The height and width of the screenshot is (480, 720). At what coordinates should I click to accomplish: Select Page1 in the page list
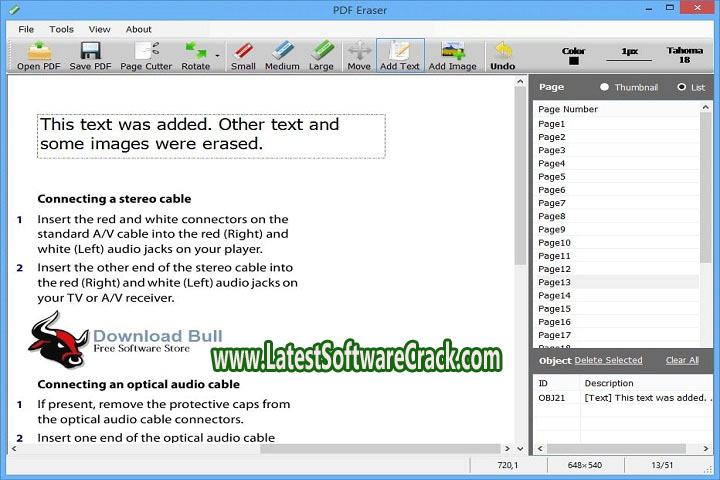point(618,124)
